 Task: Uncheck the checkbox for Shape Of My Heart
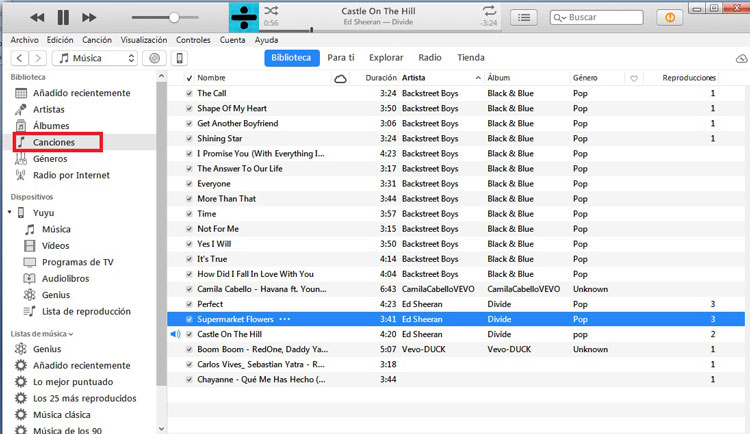coord(189,109)
